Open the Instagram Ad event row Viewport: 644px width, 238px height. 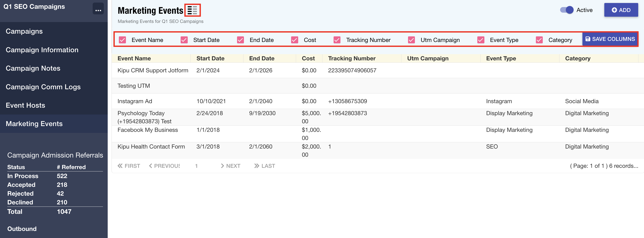pos(135,101)
